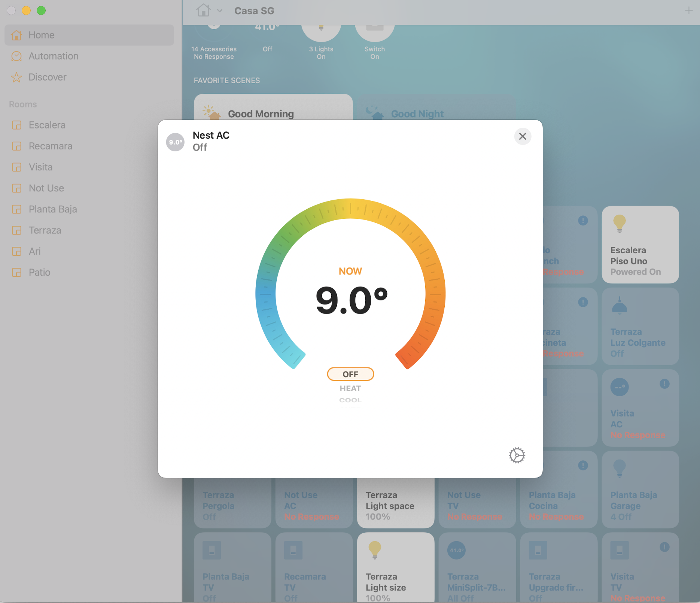This screenshot has width=700, height=603.
Task: Click the Escalera room icon
Action: click(16, 125)
